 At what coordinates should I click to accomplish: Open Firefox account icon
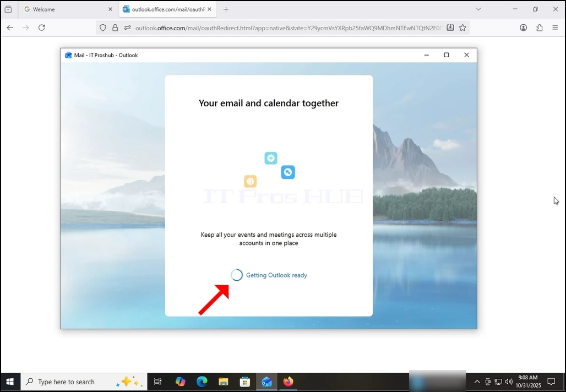click(x=524, y=28)
